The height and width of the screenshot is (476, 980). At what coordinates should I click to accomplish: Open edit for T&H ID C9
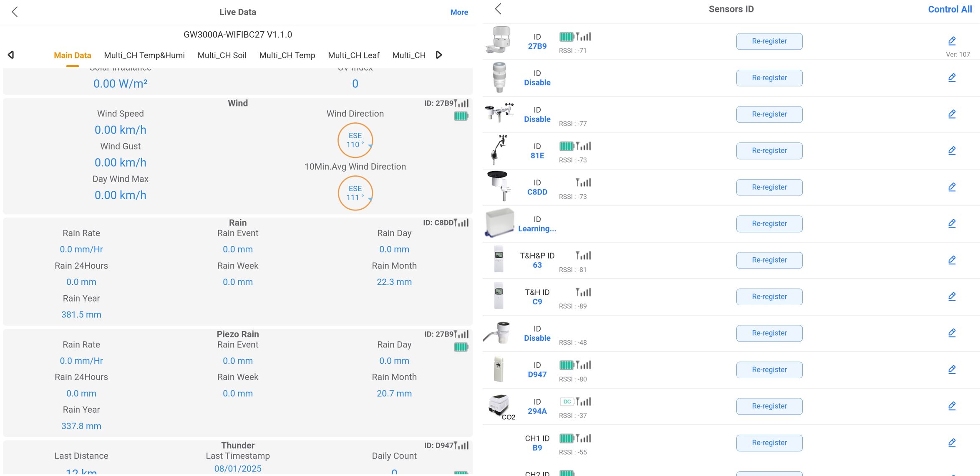point(952,296)
